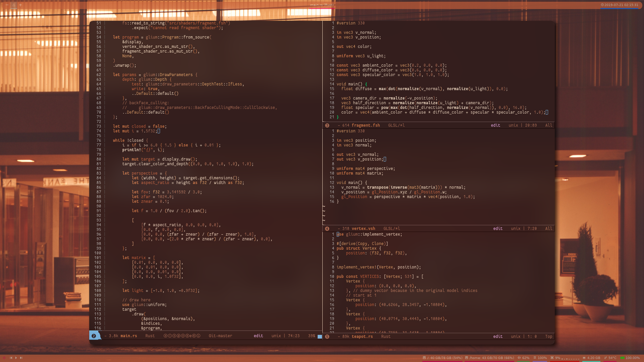Click the main.rs tab label at bottom
The image size is (644, 362).
[129, 336]
